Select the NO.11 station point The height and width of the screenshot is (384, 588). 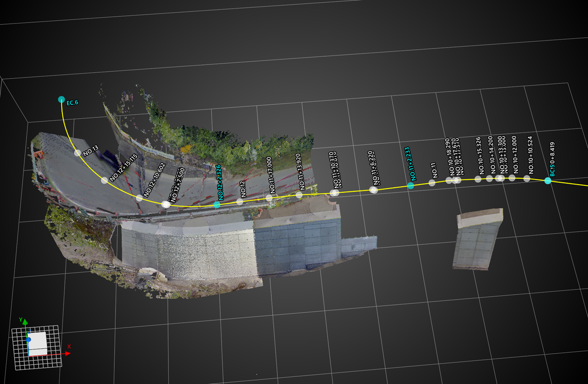point(432,183)
